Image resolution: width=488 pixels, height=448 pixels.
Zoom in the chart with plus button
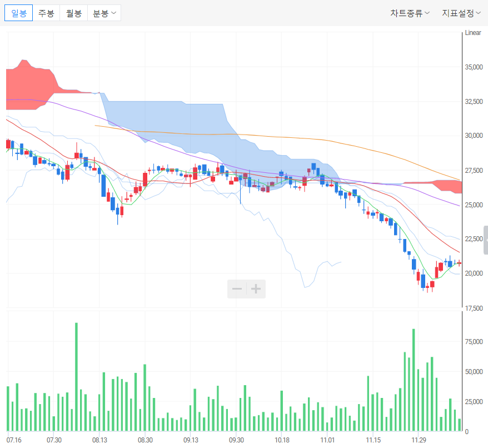pyautogui.click(x=256, y=289)
